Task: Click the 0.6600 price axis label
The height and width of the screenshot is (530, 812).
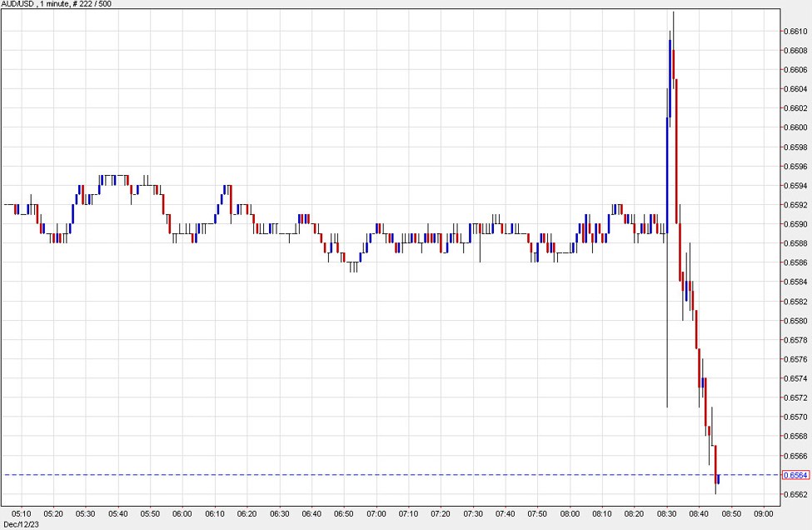Action: (794, 127)
